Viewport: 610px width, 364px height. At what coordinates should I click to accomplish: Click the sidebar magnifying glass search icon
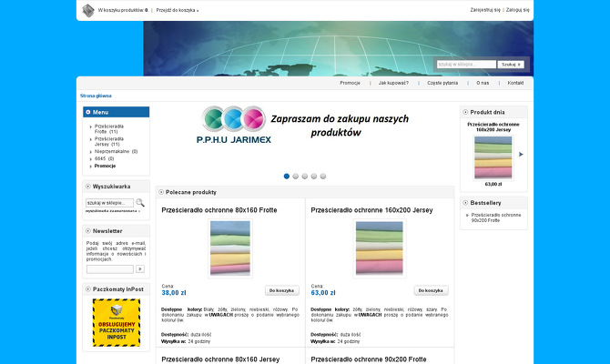coord(140,203)
